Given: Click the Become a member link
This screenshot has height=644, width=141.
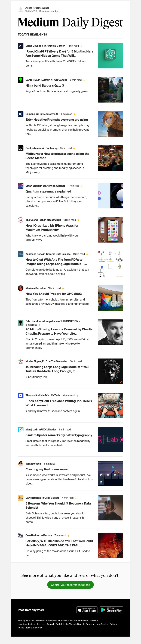Looking at the screenshot, I should click(x=49, y=11).
